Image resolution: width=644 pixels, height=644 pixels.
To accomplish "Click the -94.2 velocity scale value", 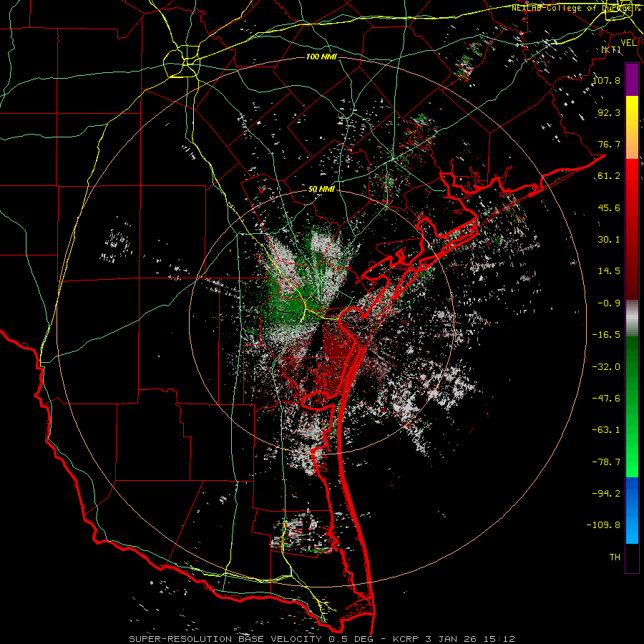I will coord(607,493).
